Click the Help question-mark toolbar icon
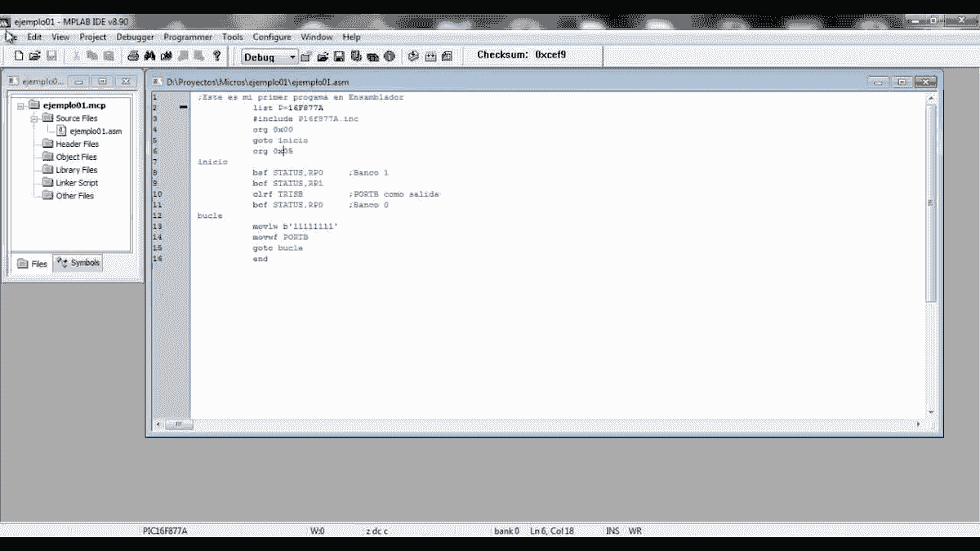980x551 pixels. (x=215, y=55)
